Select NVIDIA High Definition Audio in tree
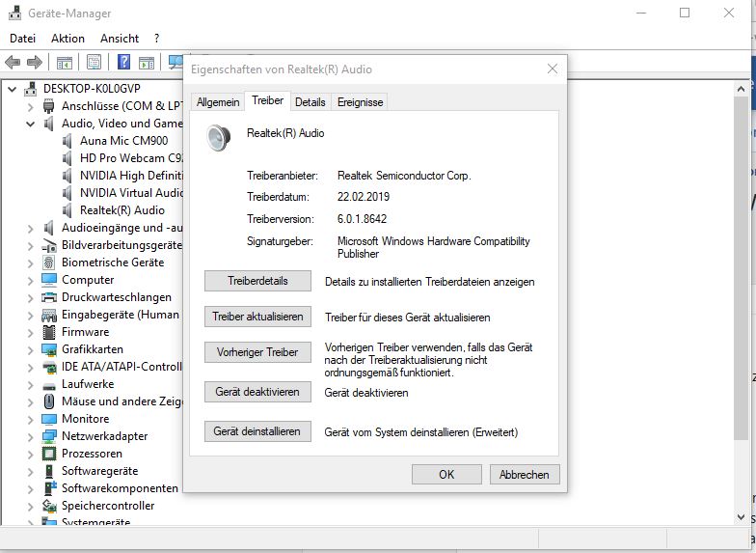 pos(131,176)
